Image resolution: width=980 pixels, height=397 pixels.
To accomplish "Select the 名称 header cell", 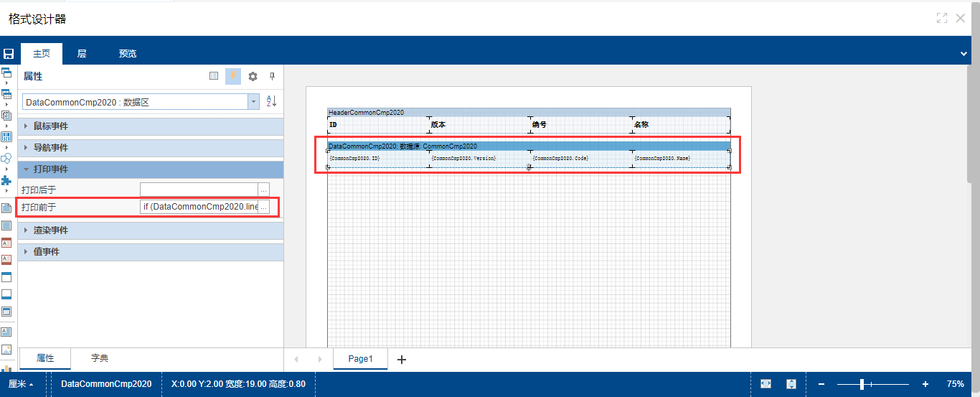I will (681, 125).
